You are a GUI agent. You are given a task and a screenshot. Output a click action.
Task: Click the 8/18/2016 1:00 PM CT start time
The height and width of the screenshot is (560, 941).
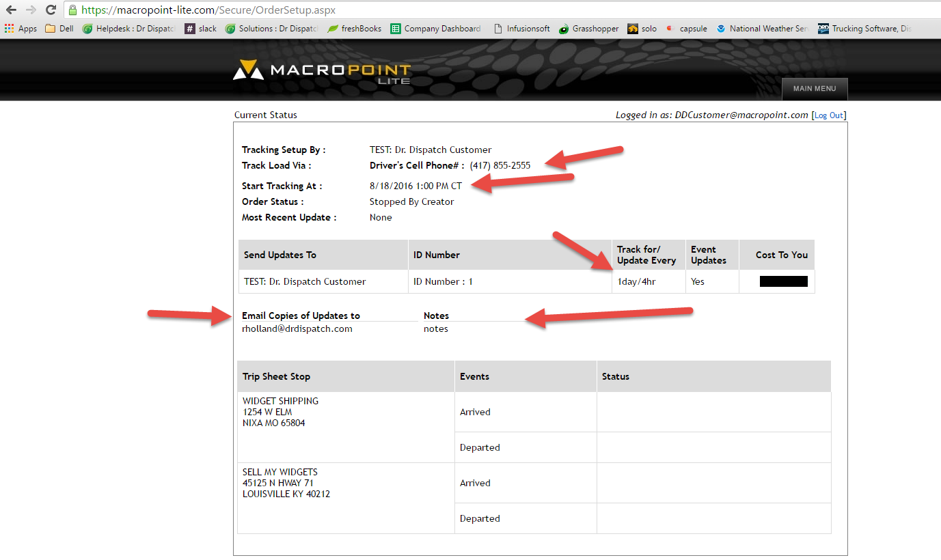(415, 186)
